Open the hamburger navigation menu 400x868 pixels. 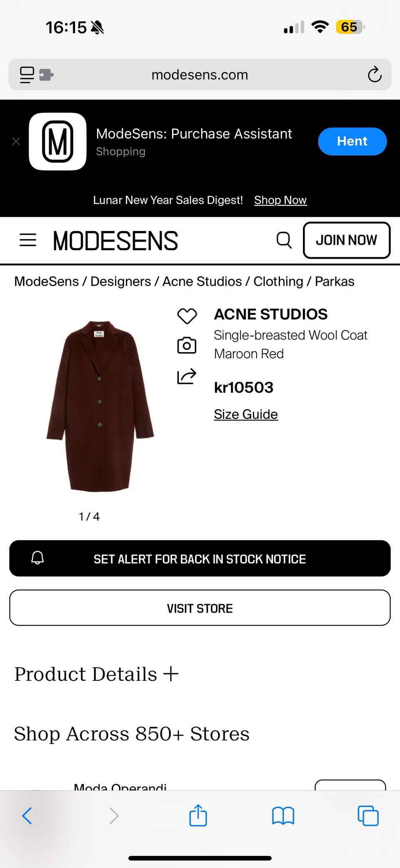[28, 240]
